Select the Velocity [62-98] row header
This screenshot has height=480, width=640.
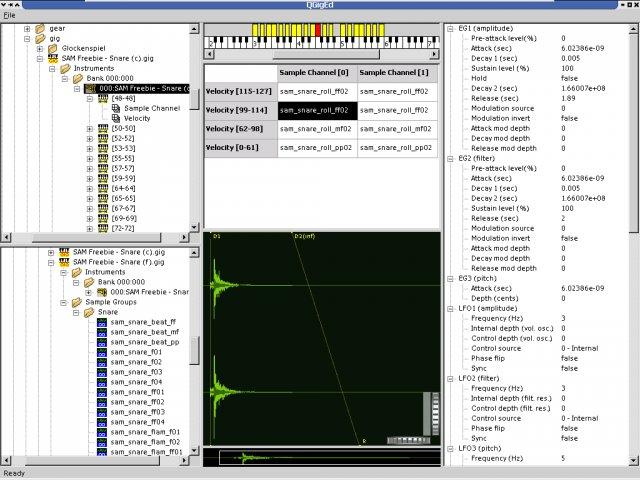click(240, 128)
